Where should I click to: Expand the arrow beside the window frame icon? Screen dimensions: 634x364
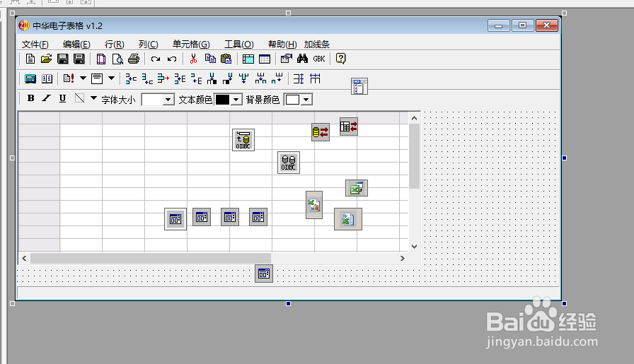pos(111,78)
